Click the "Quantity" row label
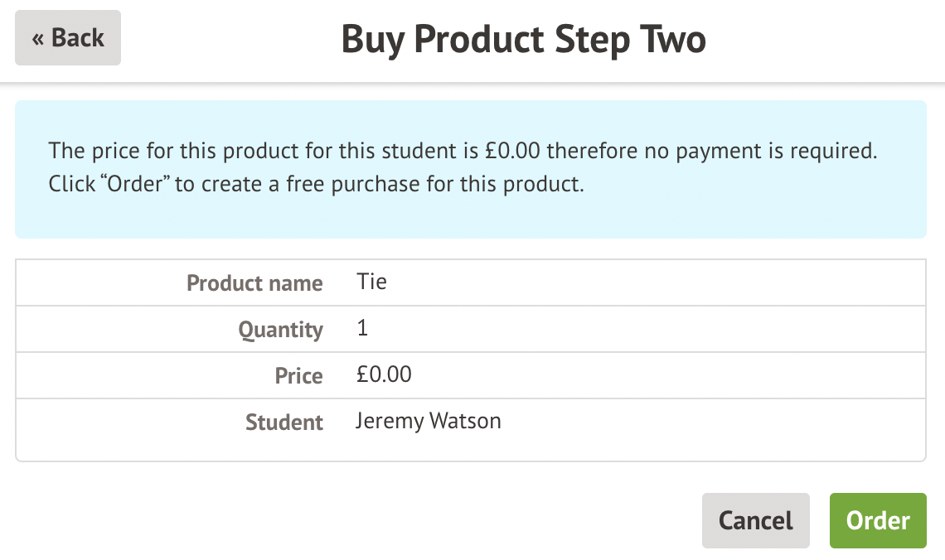This screenshot has width=945, height=560. tap(280, 330)
